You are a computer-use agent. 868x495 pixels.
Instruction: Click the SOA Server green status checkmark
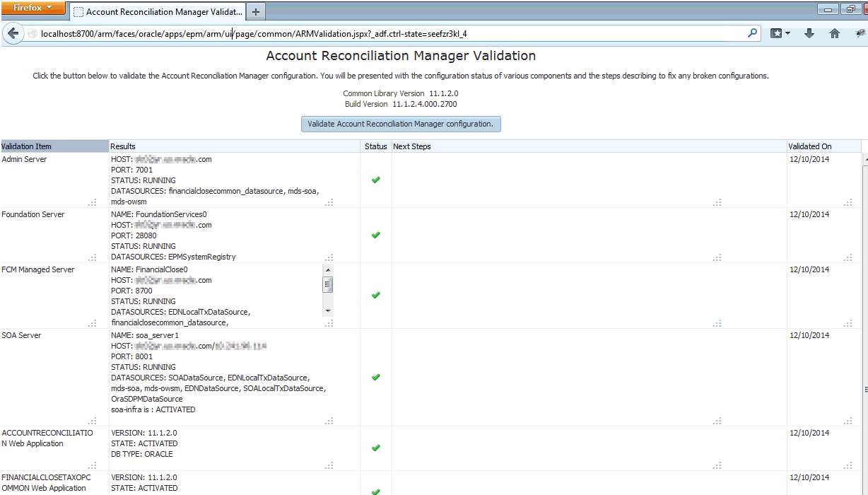(376, 377)
